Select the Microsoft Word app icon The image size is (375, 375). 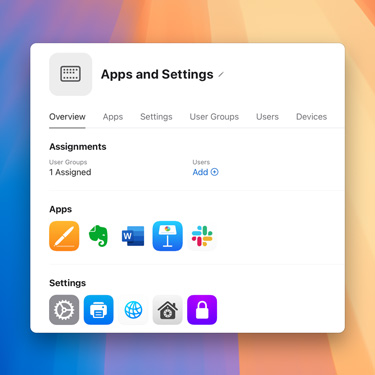click(x=133, y=236)
